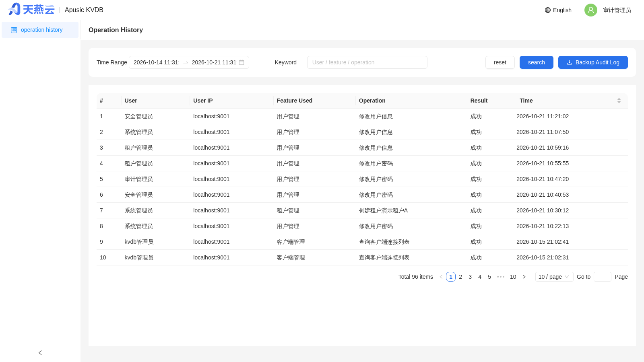644x362 pixels.
Task: Switch language via English
Action: tap(562, 10)
